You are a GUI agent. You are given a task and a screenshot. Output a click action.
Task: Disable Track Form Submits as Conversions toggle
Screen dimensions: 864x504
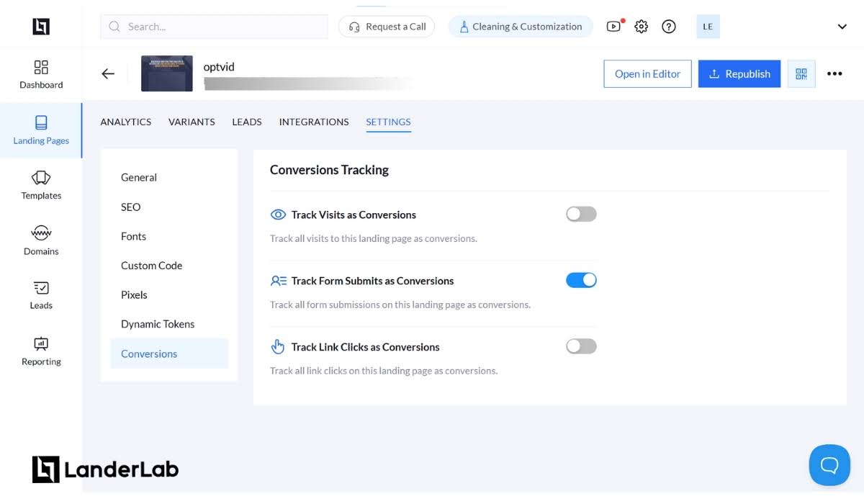pos(581,280)
